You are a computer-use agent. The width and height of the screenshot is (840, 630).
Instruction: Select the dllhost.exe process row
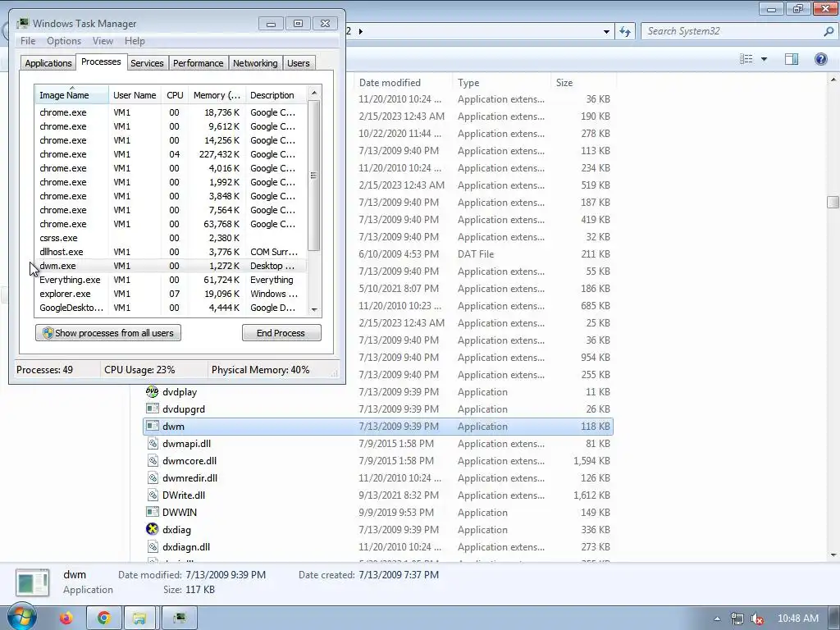(171, 252)
